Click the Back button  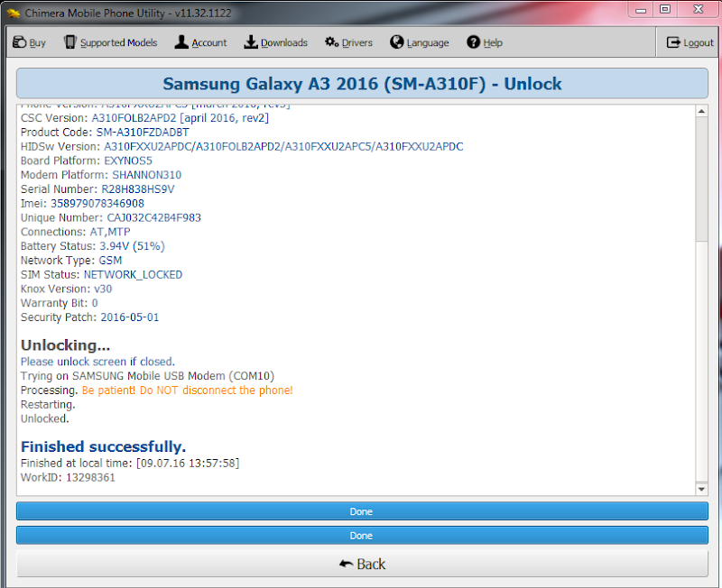pos(362,564)
